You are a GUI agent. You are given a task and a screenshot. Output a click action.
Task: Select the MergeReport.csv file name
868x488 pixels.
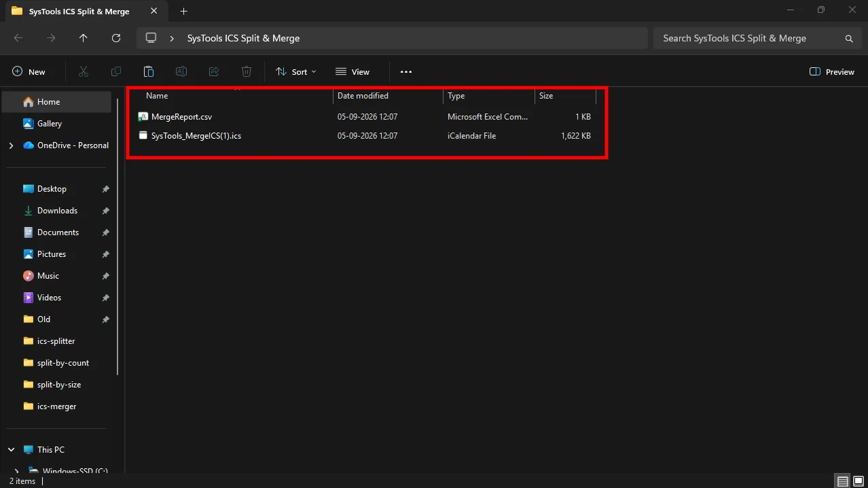pyautogui.click(x=181, y=117)
